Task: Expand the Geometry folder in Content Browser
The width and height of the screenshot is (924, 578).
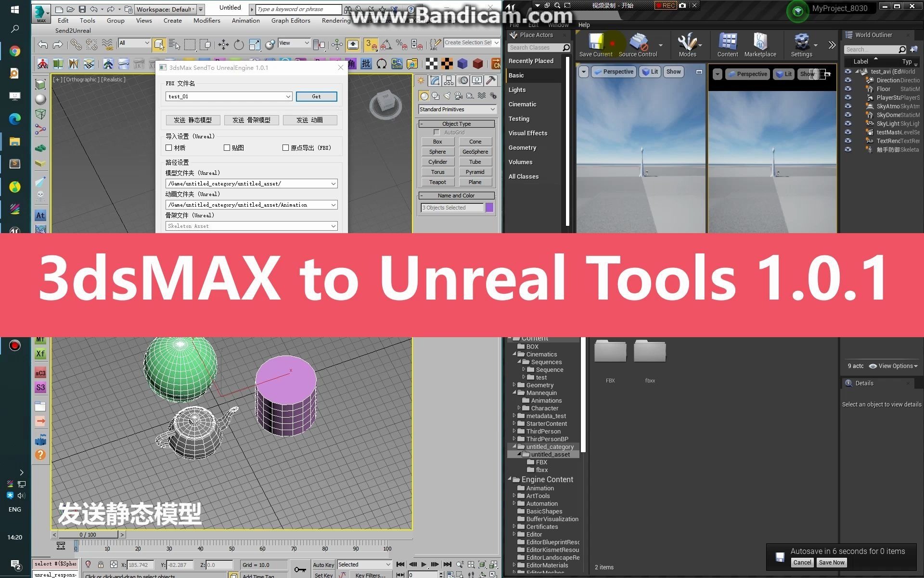Action: pyautogui.click(x=515, y=385)
